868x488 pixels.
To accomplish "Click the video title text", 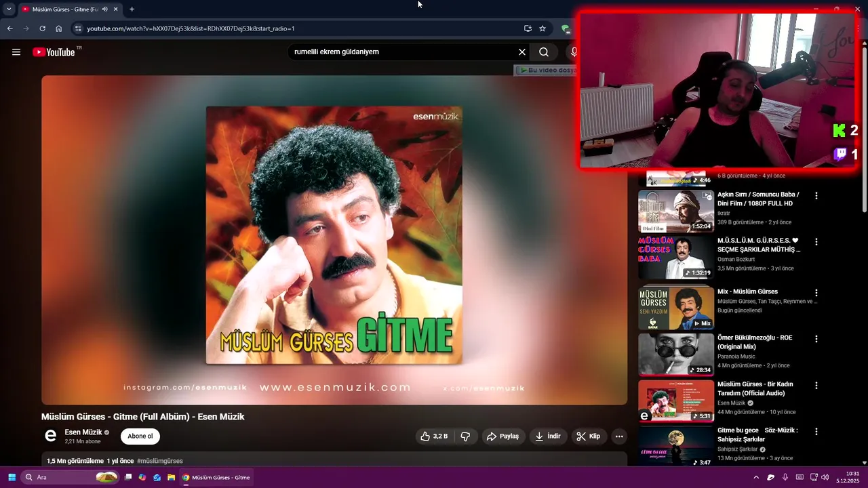I will tap(143, 416).
